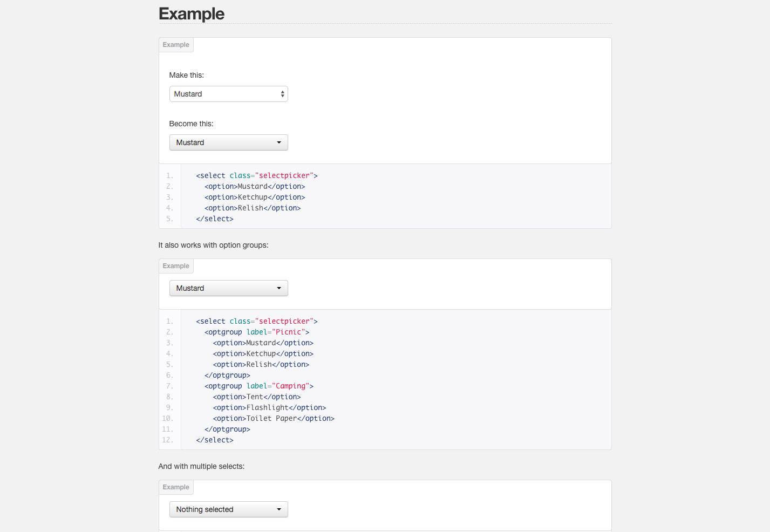770x532 pixels.
Task: Click the second "Example" label above option groups
Action: pos(176,266)
